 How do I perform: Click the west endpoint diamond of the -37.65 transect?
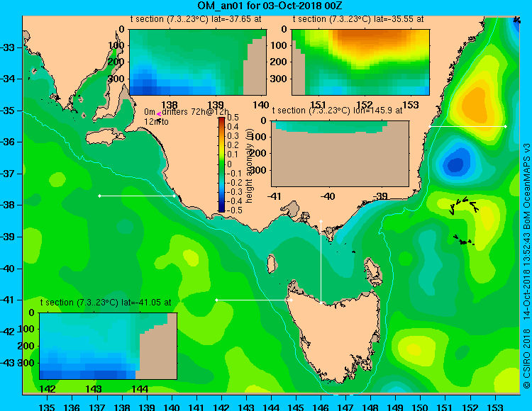pos(99,196)
